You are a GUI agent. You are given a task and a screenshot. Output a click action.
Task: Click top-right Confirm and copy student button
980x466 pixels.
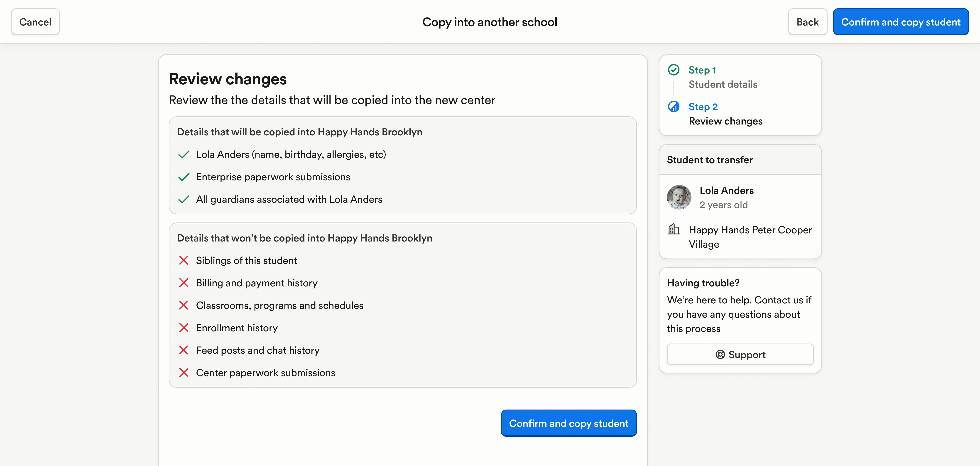pyautogui.click(x=901, y=22)
